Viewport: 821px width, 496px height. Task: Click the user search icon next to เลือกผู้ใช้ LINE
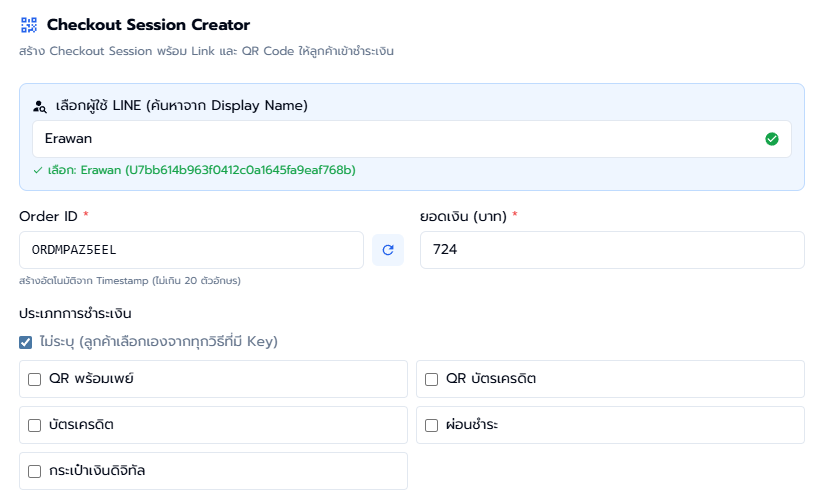tap(40, 106)
